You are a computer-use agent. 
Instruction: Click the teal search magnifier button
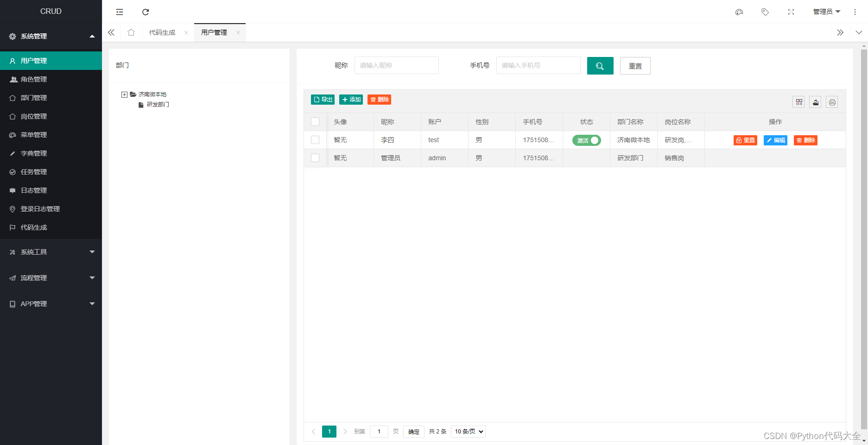point(600,66)
